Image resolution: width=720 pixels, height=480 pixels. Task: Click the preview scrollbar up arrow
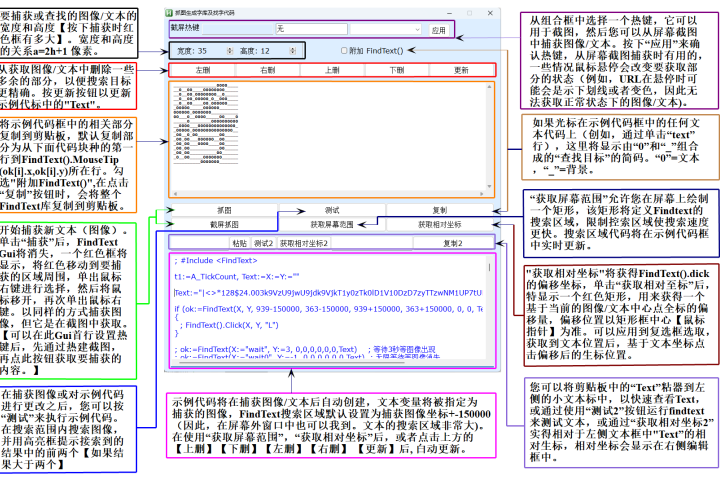489,87
